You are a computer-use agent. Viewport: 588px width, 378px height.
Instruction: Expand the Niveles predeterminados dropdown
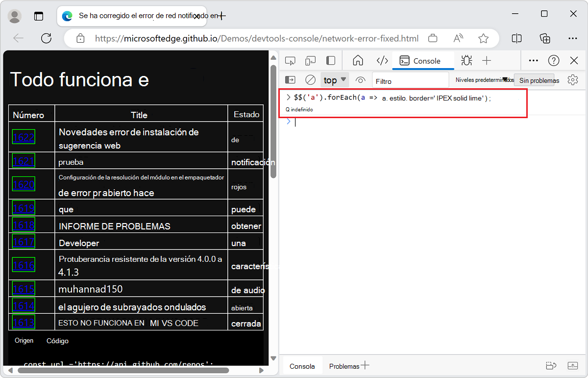coord(484,80)
